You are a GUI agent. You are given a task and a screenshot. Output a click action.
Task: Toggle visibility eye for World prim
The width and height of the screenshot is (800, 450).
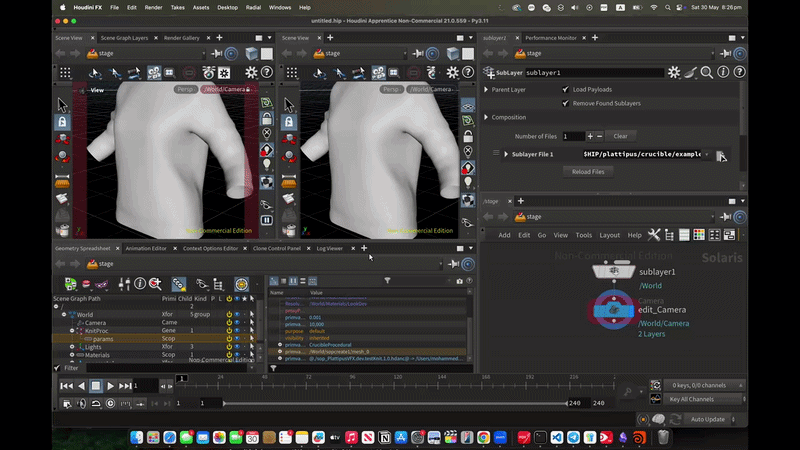click(x=237, y=315)
